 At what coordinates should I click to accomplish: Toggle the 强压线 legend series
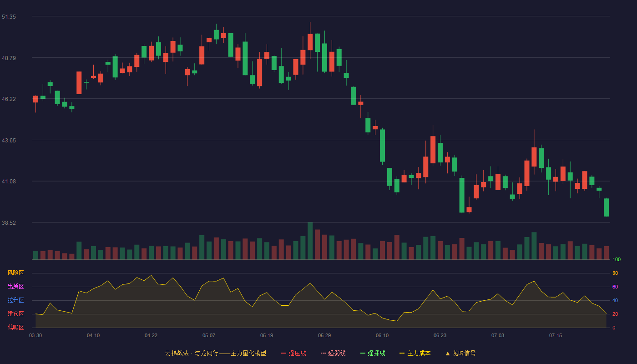[x=293, y=353]
